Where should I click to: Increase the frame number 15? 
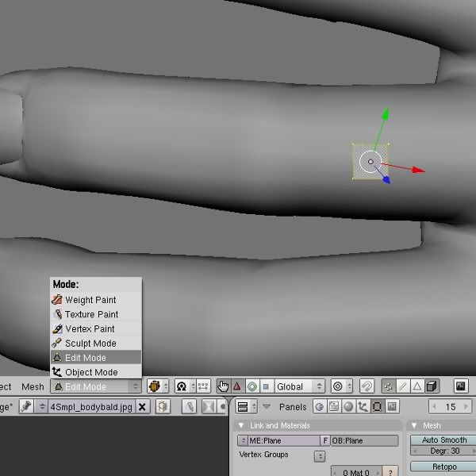coord(466,407)
